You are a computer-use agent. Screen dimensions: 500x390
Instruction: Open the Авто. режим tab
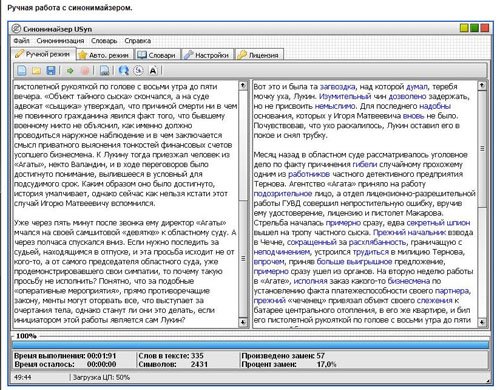click(105, 55)
